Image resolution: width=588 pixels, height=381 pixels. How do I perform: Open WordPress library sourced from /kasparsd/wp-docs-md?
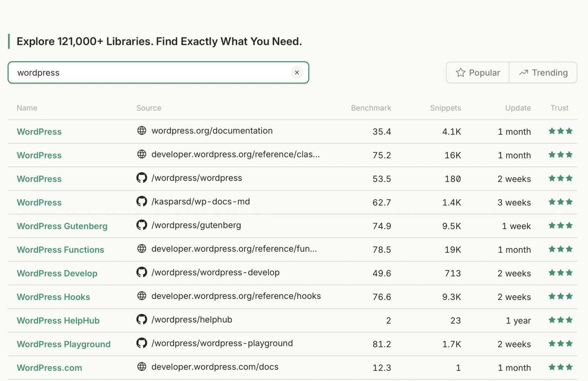pos(39,202)
